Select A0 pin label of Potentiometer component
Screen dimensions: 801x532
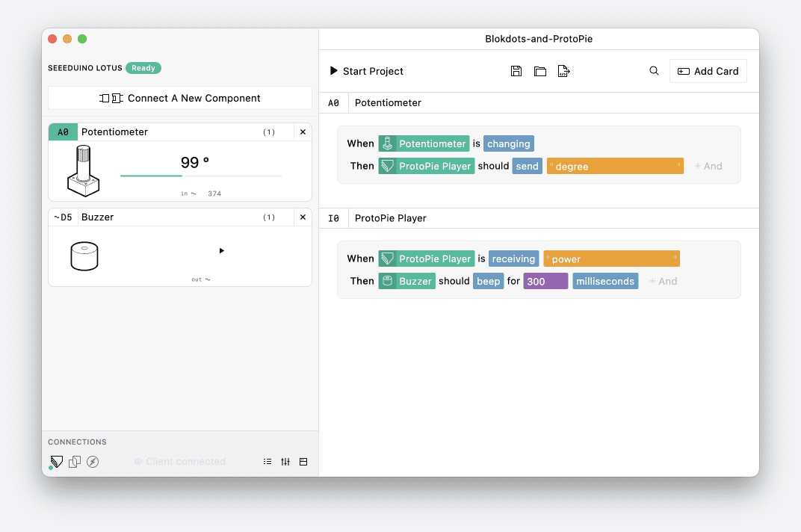click(63, 132)
